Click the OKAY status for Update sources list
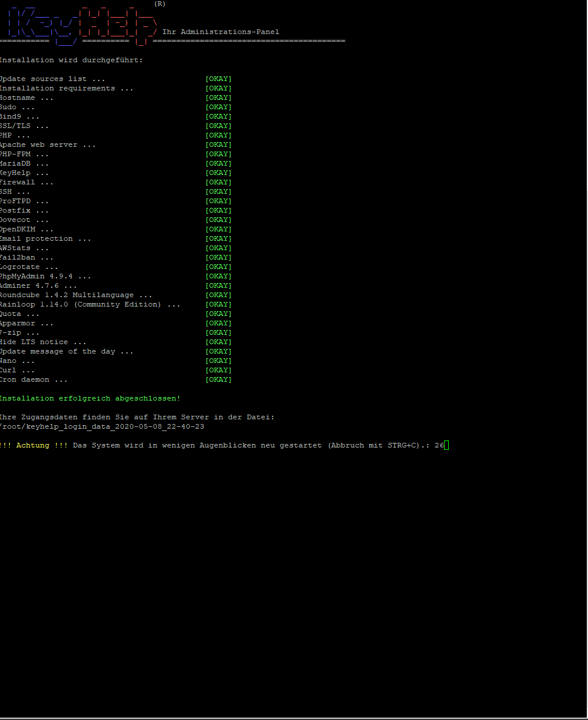Viewport: 588px width, 720px height. tap(219, 79)
